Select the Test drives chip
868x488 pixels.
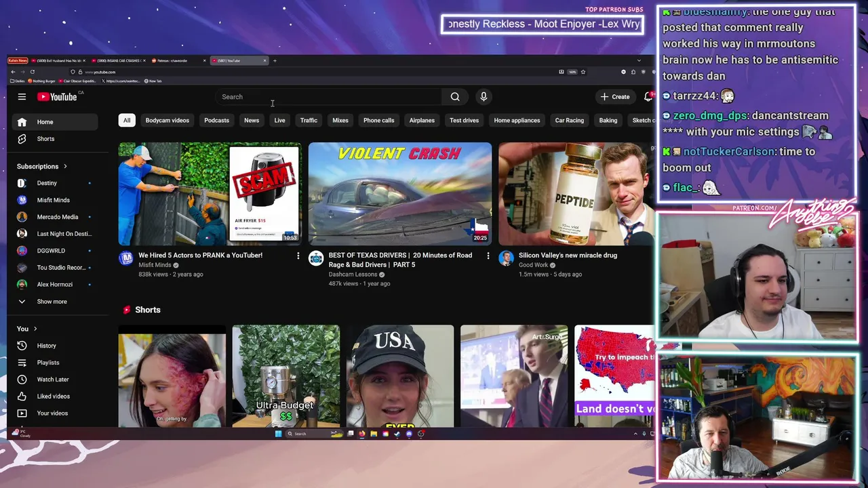pyautogui.click(x=464, y=121)
